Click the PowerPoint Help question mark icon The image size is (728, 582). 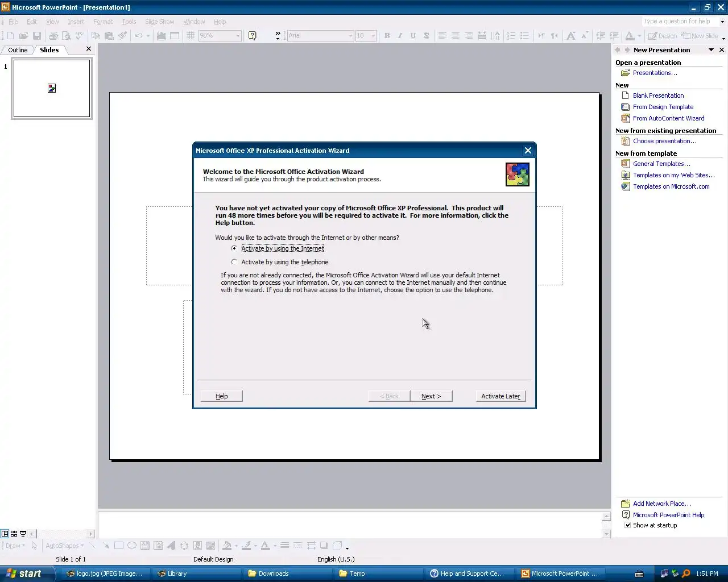click(253, 36)
